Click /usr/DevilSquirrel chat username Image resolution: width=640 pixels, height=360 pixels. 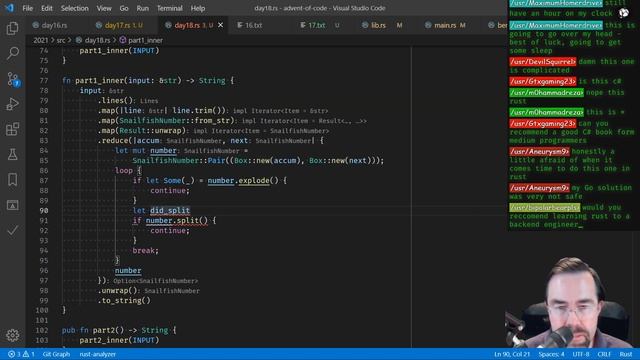click(x=542, y=62)
